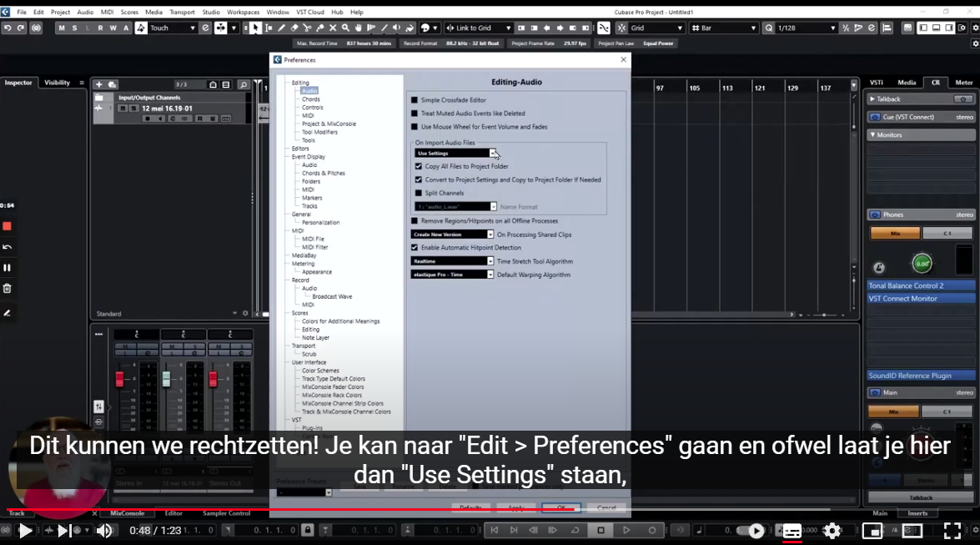
Task: Open the Workspaces menu
Action: (244, 12)
